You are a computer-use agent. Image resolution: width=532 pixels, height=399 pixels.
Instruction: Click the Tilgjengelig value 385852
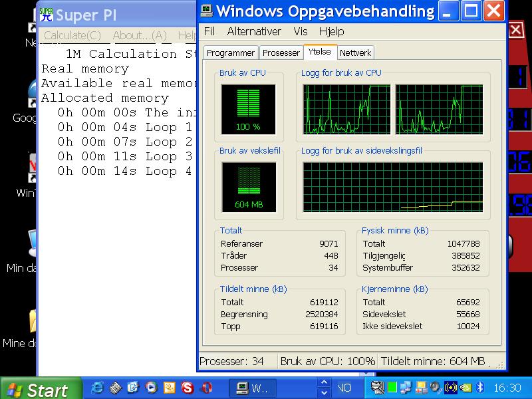(465, 255)
